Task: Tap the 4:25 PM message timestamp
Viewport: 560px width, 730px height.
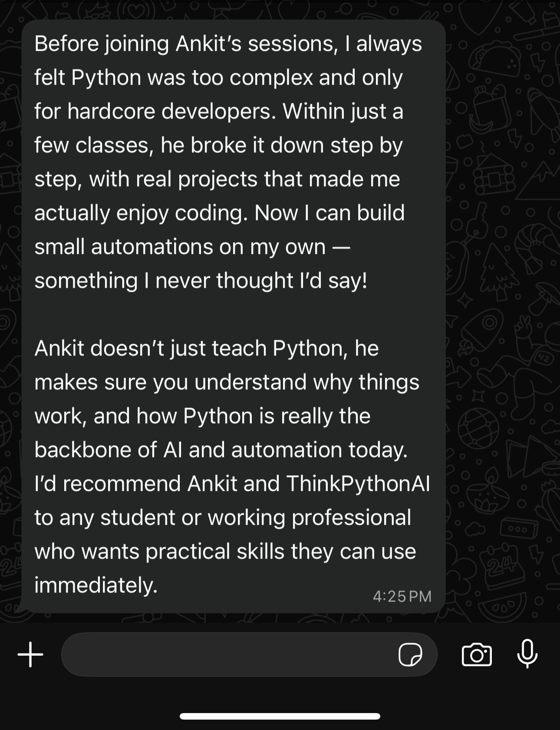Action: pos(402,596)
